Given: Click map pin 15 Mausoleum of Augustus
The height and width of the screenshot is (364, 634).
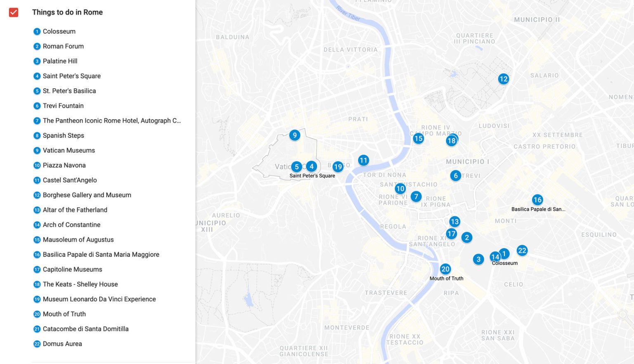Looking at the screenshot, I should tap(418, 139).
